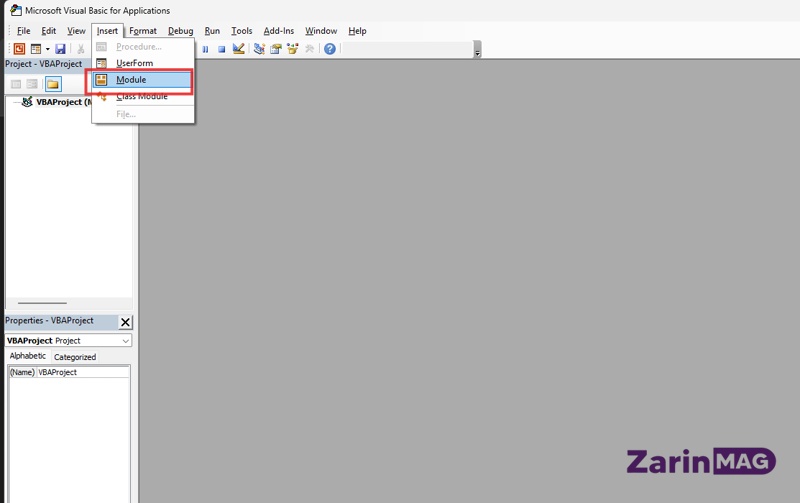800x503 pixels.
Task: Click the View Code icon in Project panel
Action: 16,84
